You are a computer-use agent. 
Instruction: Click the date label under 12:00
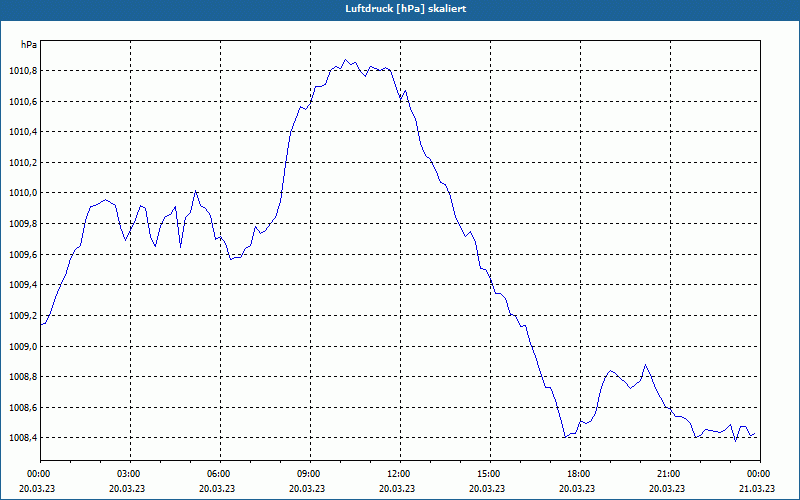point(397,489)
